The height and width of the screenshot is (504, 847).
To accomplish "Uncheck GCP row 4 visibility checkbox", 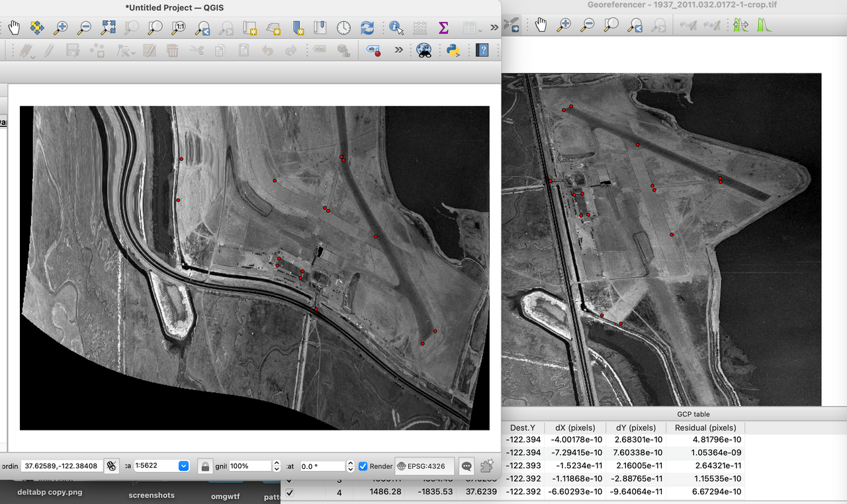I will [x=290, y=492].
